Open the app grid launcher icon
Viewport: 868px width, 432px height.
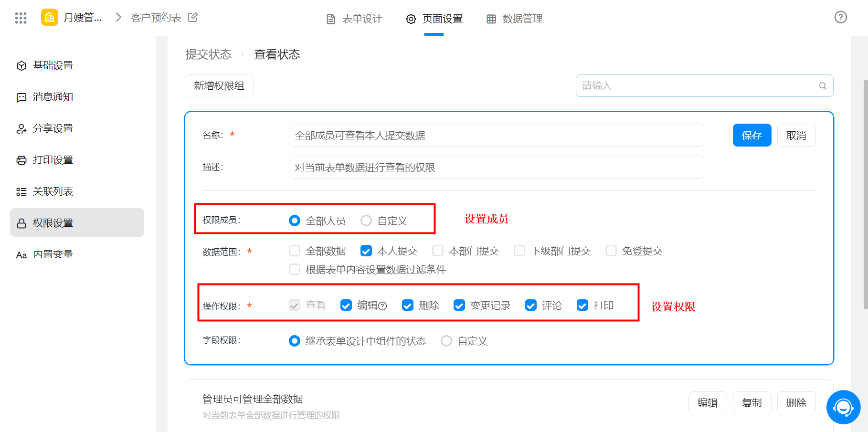pyautogui.click(x=21, y=18)
